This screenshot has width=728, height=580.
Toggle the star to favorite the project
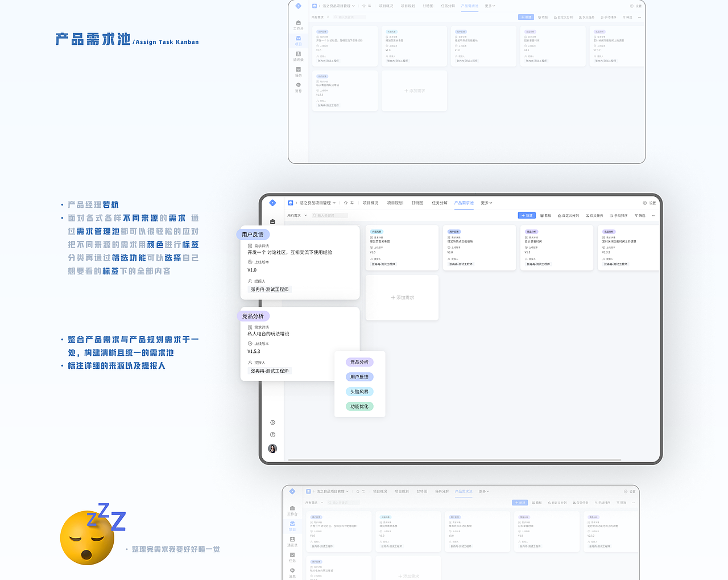(345, 203)
